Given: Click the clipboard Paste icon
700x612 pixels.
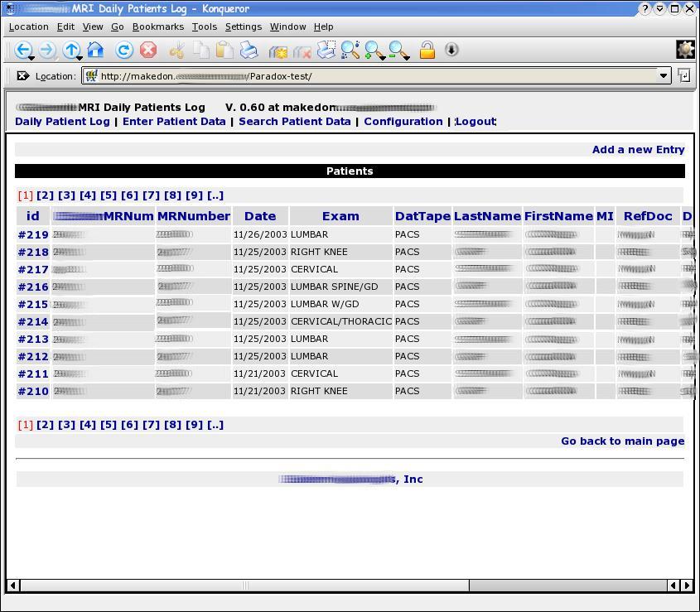Looking at the screenshot, I should (x=224, y=50).
